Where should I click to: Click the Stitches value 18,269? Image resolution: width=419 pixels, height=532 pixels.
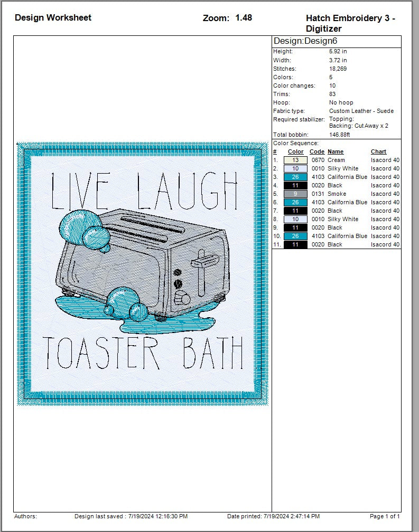338,69
